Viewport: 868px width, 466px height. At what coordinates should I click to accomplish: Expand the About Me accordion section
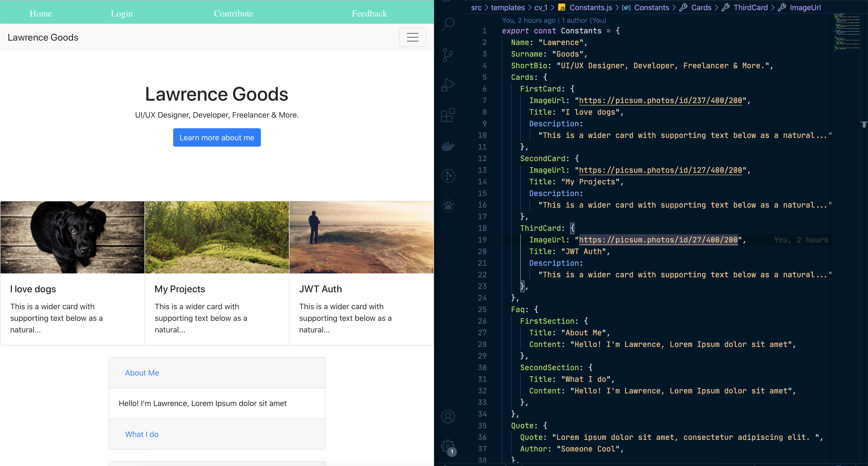pos(142,373)
